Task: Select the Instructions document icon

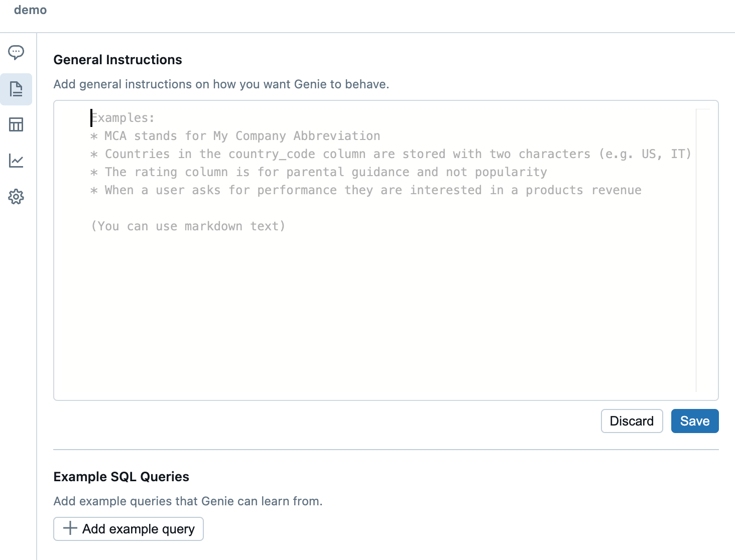Action: tap(16, 89)
